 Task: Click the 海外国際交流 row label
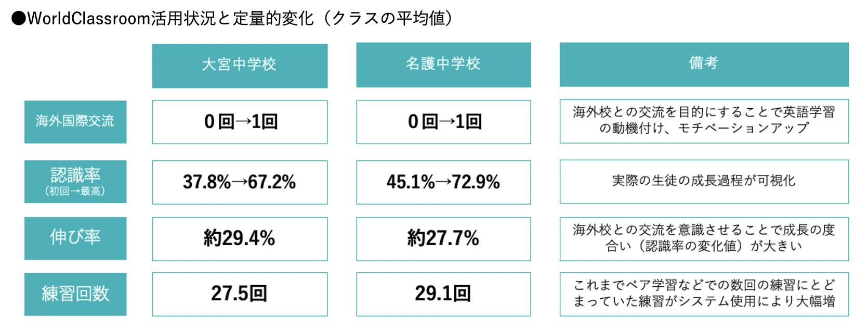coord(75,121)
